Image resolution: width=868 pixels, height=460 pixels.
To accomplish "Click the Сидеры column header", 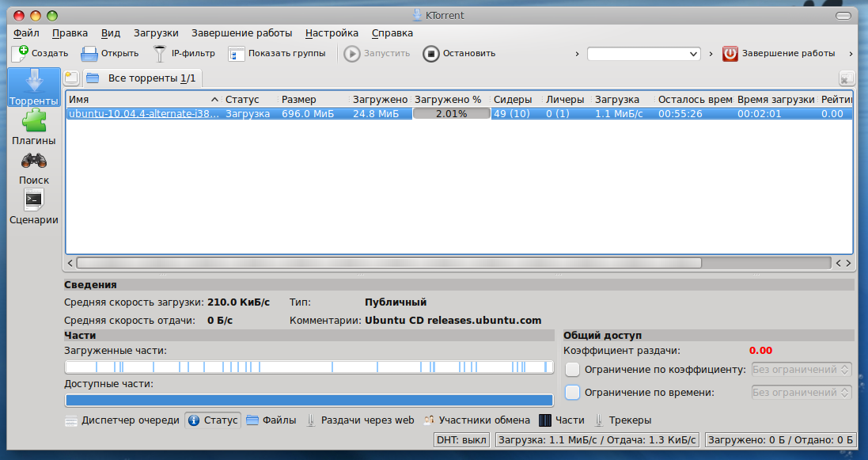I will pyautogui.click(x=516, y=99).
